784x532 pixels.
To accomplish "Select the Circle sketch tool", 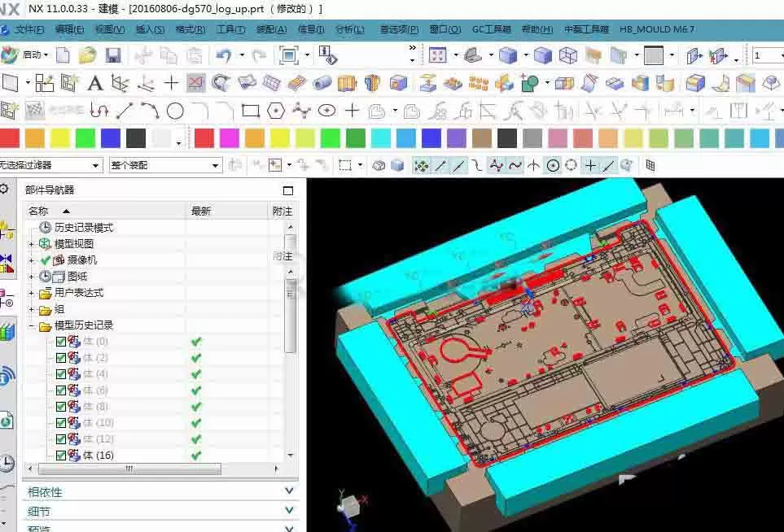I will 175,111.
